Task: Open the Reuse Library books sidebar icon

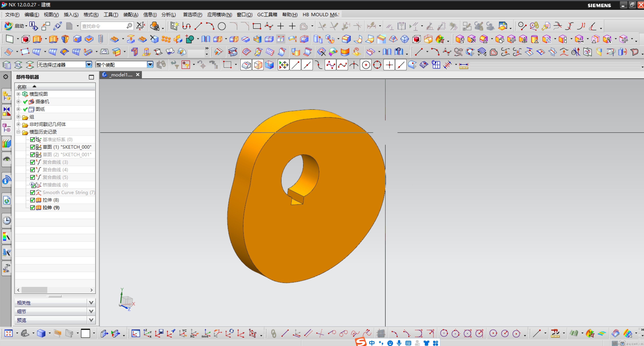Action: tap(7, 144)
